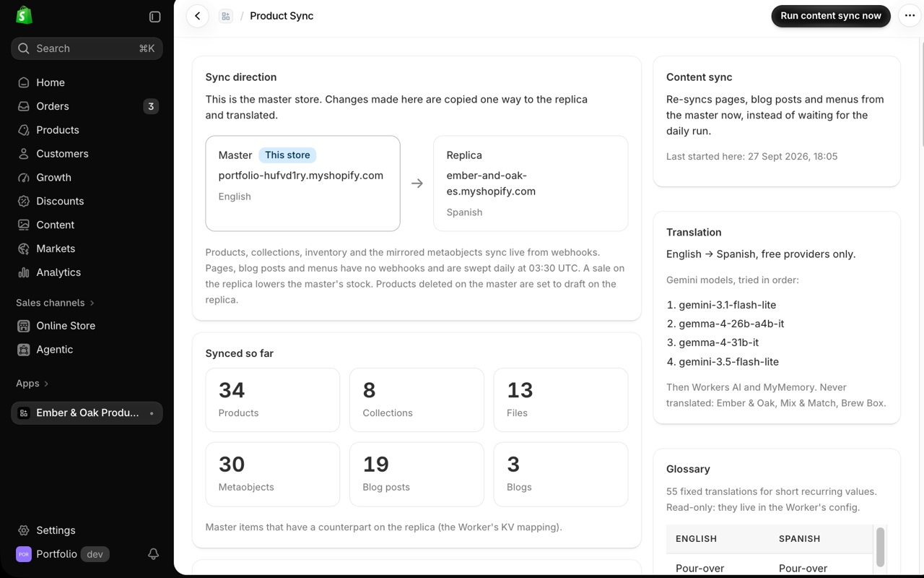Open the three-dot more actions menu
The image size is (924, 578).
tap(910, 16)
